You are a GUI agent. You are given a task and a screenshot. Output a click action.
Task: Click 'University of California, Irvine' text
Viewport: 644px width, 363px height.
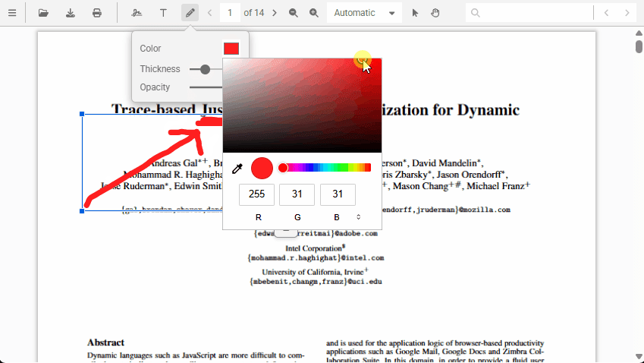point(315,272)
